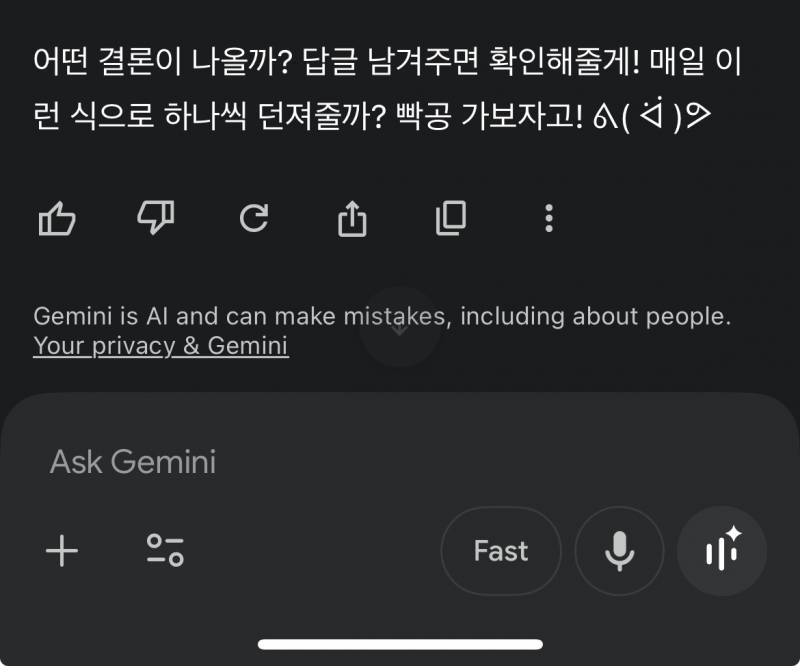Toggle the dislike rating on the answer
800x666 pixels.
(155, 217)
